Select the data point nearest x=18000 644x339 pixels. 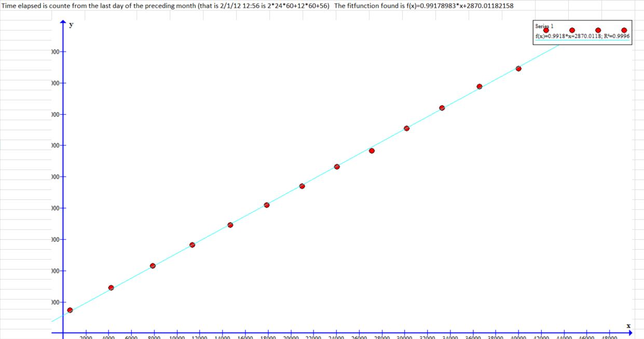tap(267, 205)
